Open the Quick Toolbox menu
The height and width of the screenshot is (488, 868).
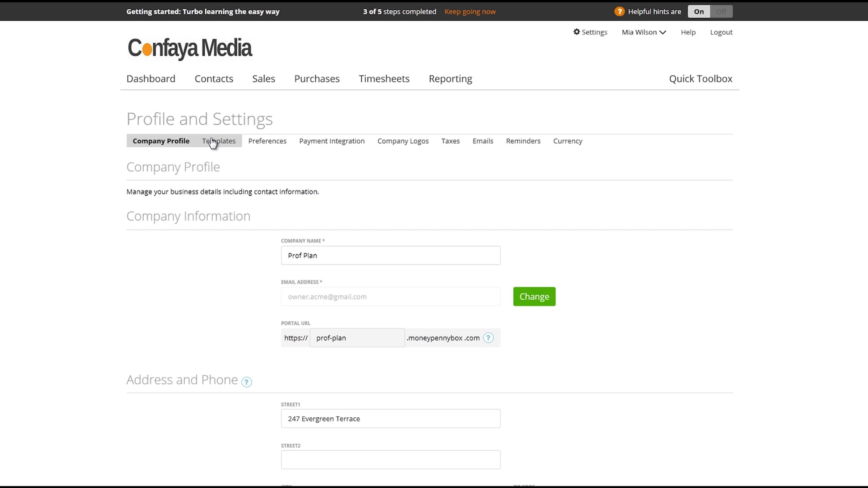point(700,79)
